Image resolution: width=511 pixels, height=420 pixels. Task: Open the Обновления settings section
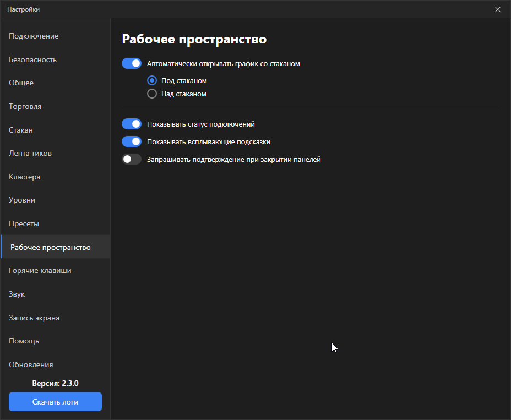(56, 364)
